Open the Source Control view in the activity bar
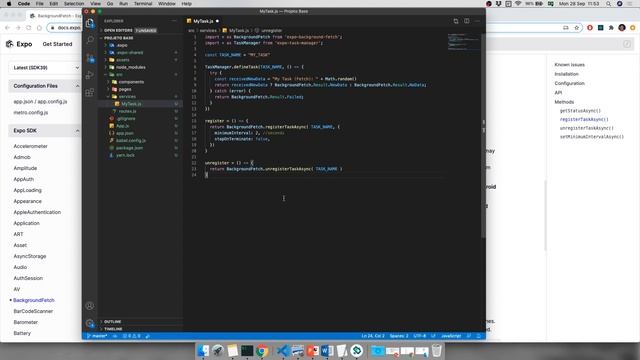Image resolution: width=640 pixels, height=360 pixels. click(90, 58)
